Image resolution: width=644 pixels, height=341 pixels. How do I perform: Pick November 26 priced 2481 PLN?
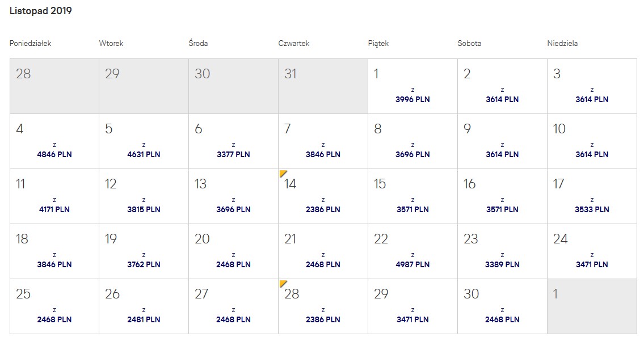click(144, 306)
